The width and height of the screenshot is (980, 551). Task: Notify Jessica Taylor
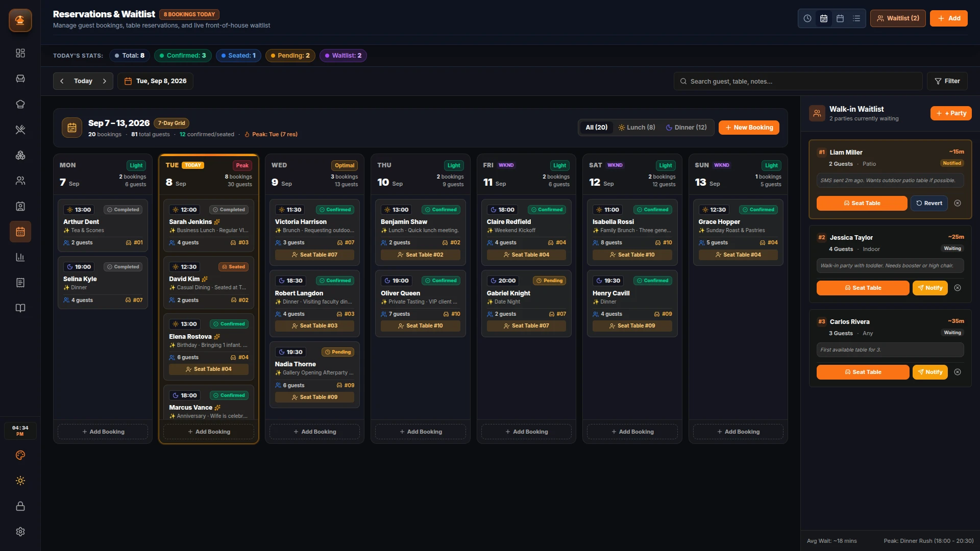click(x=930, y=288)
